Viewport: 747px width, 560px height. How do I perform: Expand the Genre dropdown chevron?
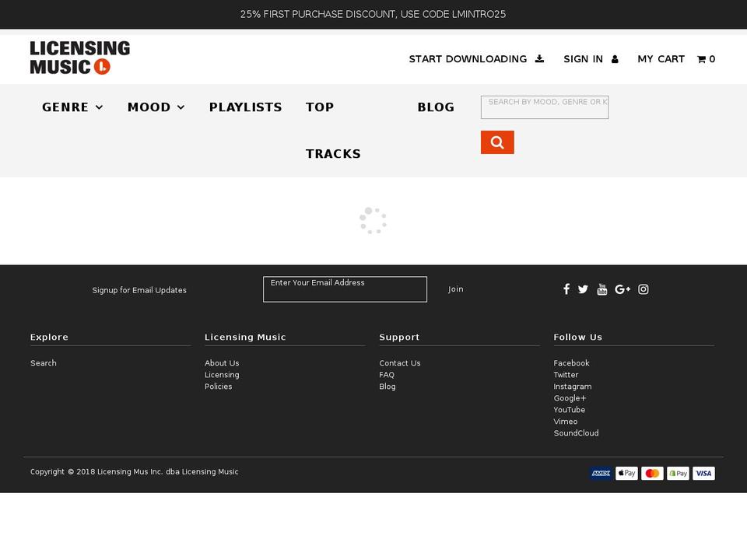pyautogui.click(x=99, y=107)
